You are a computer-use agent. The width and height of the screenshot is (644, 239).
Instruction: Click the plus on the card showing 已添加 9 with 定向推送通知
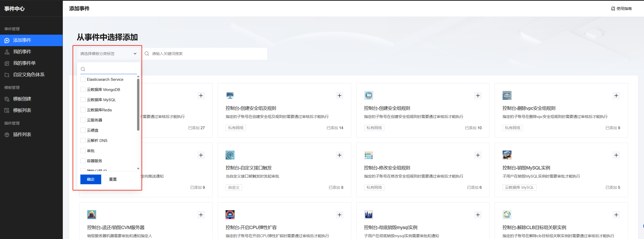[201, 155]
